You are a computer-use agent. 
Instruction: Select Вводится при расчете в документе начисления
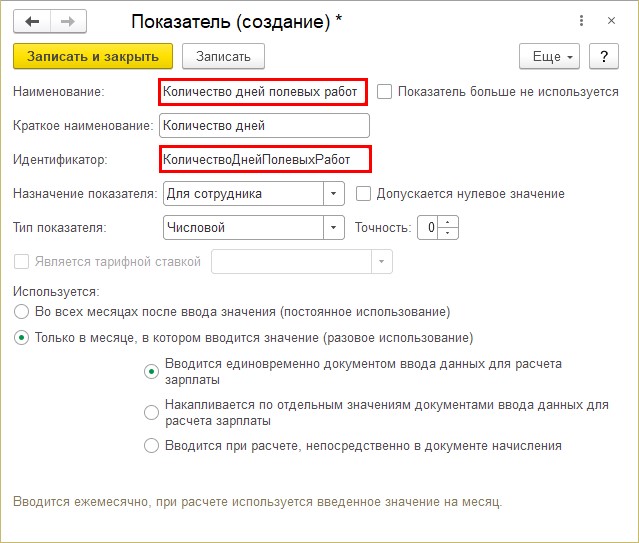[x=151, y=446]
